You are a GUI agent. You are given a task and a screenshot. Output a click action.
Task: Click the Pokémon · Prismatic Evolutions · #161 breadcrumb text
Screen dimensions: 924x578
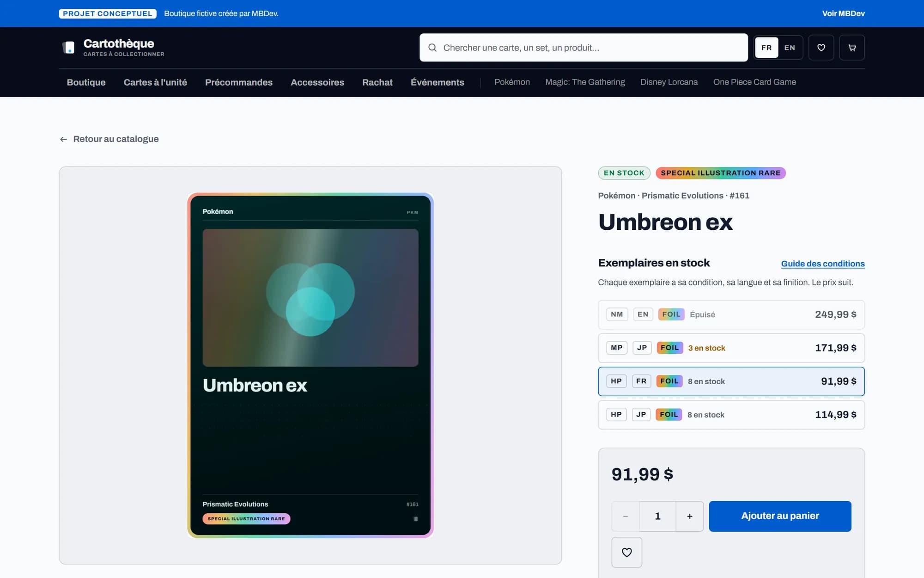click(674, 196)
